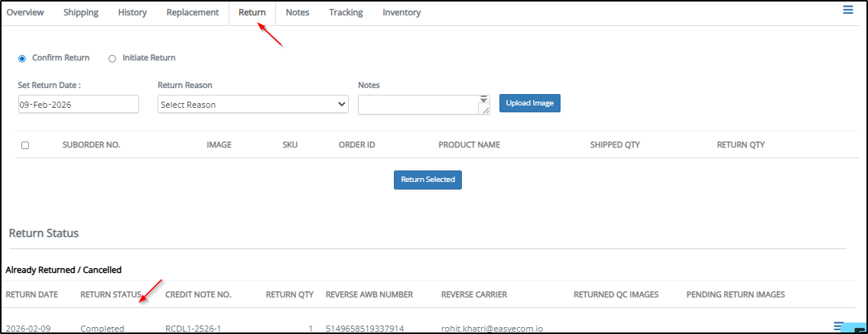
Task: Open the hamburger menu at top right
Action: [847, 10]
